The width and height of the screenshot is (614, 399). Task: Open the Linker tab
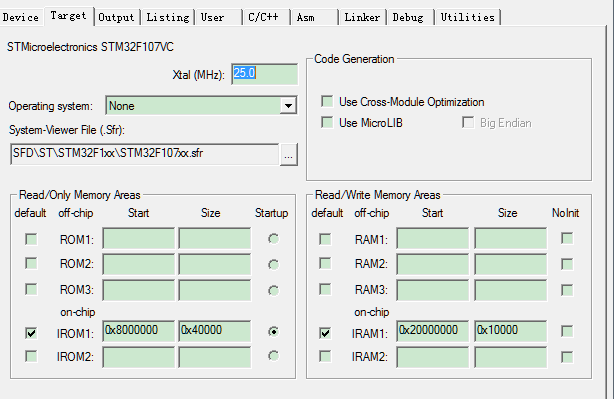tap(362, 18)
